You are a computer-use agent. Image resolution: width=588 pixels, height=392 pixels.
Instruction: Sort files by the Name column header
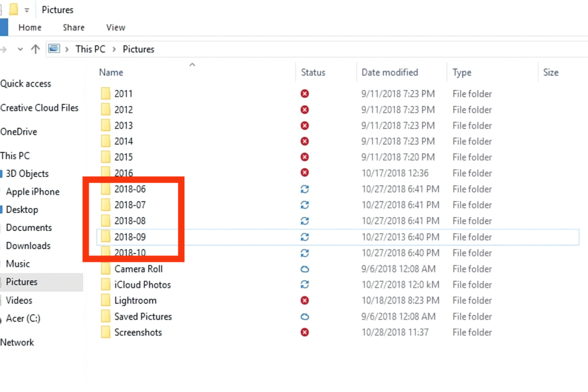[x=111, y=72]
